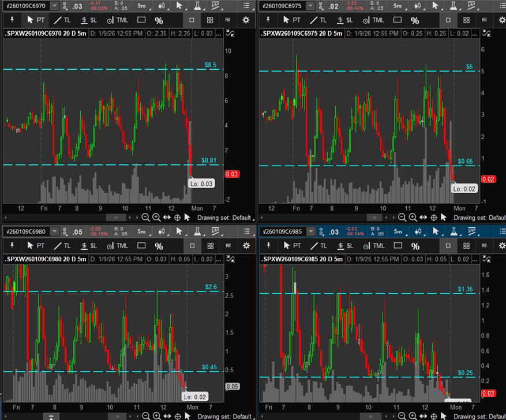Screen dimensions: 506x420
Task: Click the PT pointer button in the C6985 chart
Action: (291, 246)
